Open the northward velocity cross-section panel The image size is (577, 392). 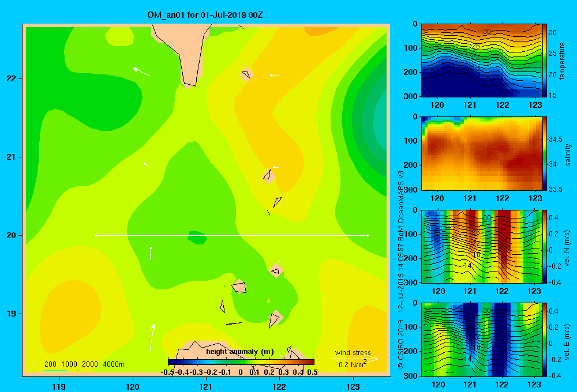pyautogui.click(x=482, y=246)
